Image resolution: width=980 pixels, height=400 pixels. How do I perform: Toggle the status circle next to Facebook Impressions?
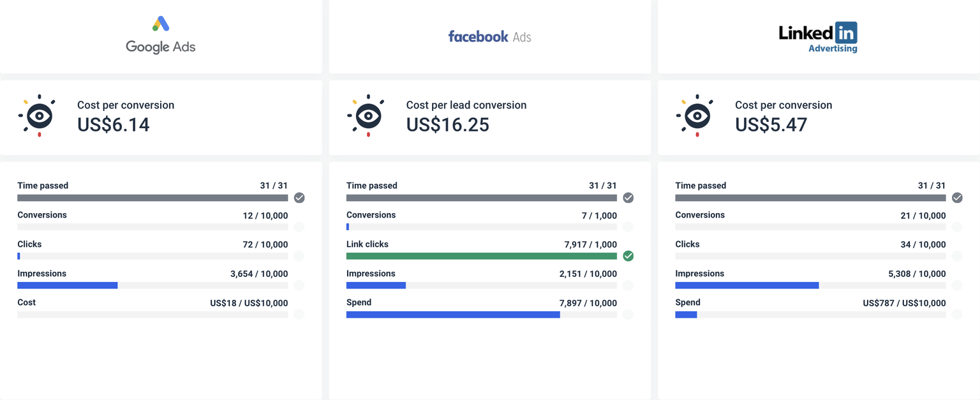tap(628, 285)
